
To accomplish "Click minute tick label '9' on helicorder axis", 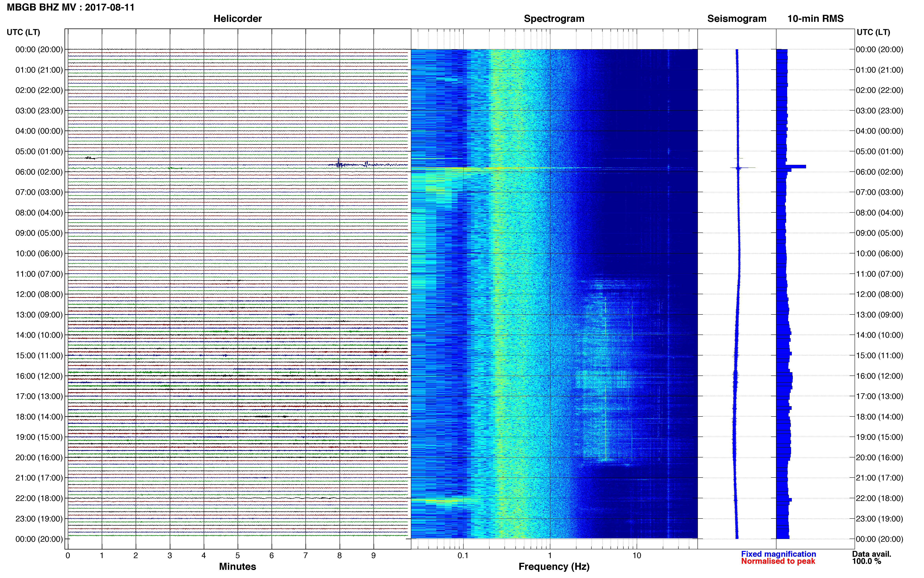I will 373,555.
